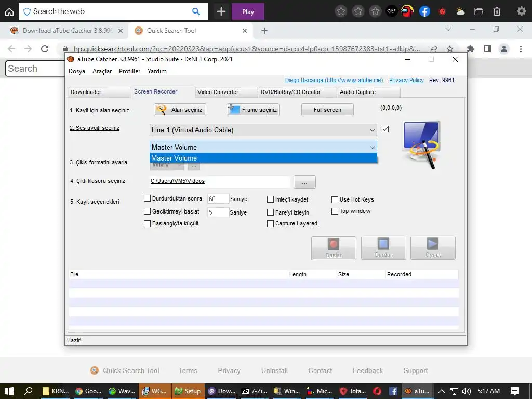Enable Geciktirmeyi baslat checkbox

tap(147, 211)
